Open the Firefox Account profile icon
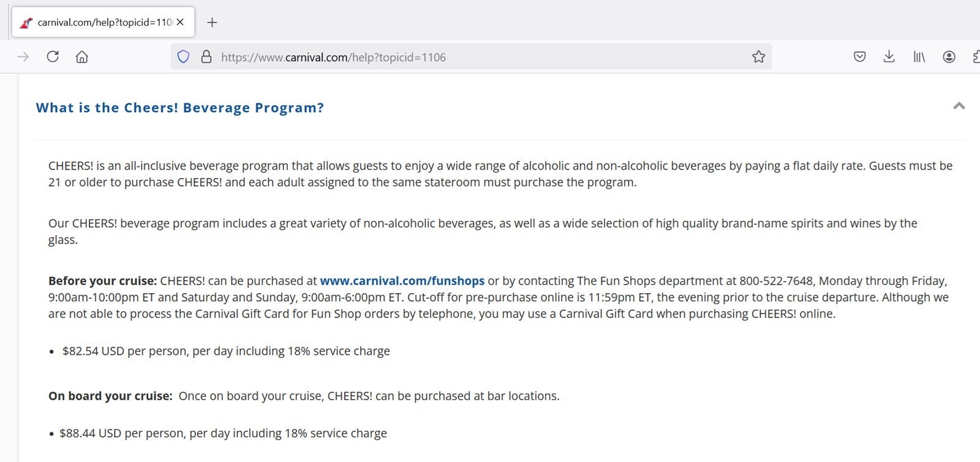 pyautogui.click(x=949, y=56)
